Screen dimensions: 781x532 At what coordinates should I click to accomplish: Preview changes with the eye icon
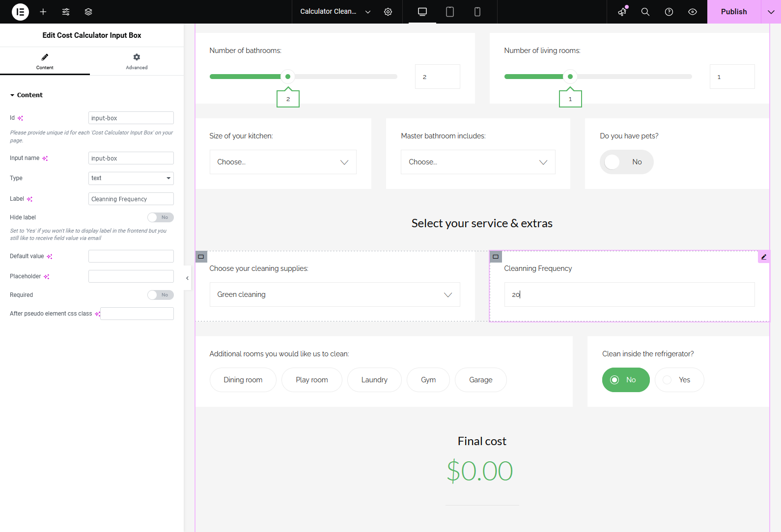click(693, 12)
